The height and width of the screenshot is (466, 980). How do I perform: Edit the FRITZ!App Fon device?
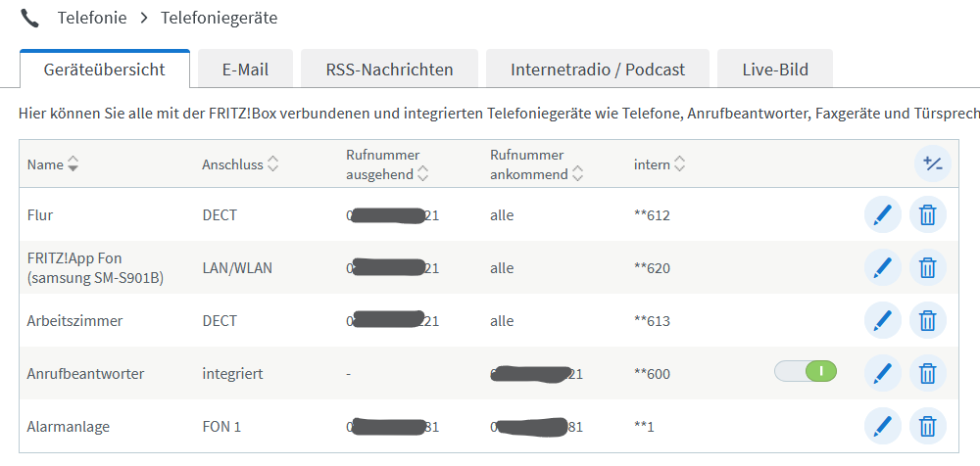(x=882, y=267)
